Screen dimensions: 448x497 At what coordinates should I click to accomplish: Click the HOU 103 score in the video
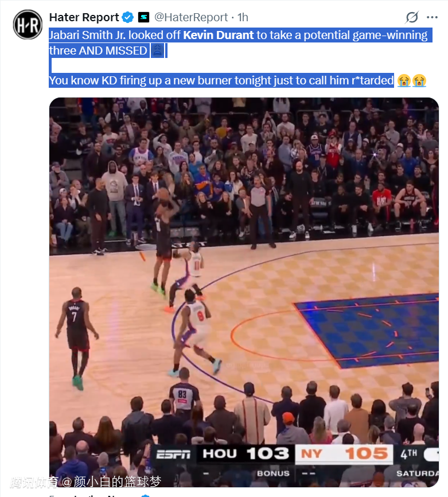[246, 454]
